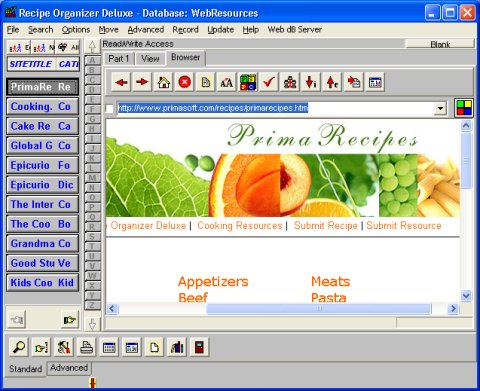Image resolution: width=480 pixels, height=391 pixels.
Task: Click the red up arrow 'e' icon
Action: [x=332, y=82]
